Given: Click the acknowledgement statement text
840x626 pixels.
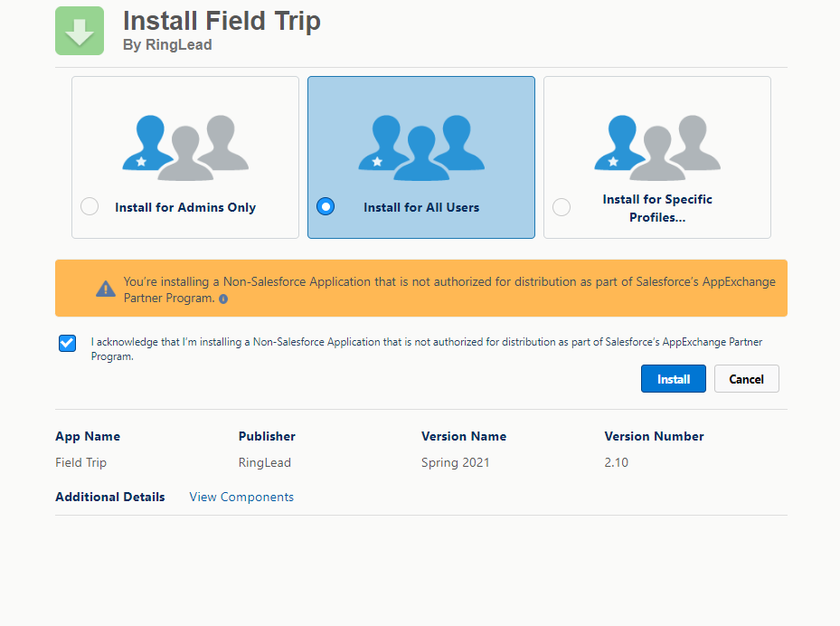Looking at the screenshot, I should pos(427,349).
